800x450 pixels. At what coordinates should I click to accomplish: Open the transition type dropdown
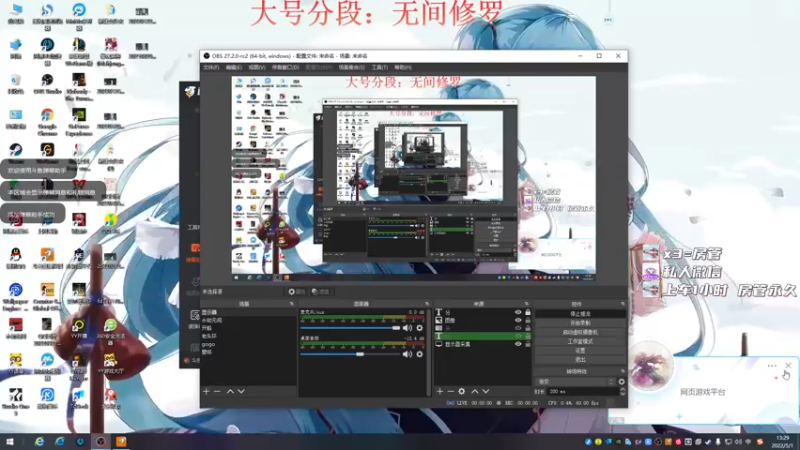click(x=576, y=382)
